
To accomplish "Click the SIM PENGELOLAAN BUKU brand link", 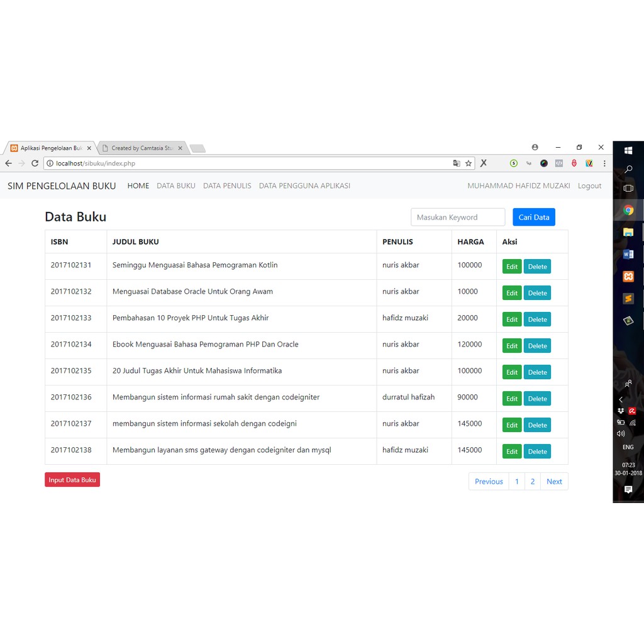I will click(62, 186).
